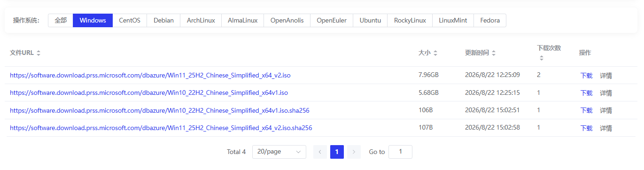Filter by Debian
The image size is (644, 170).
tap(163, 20)
